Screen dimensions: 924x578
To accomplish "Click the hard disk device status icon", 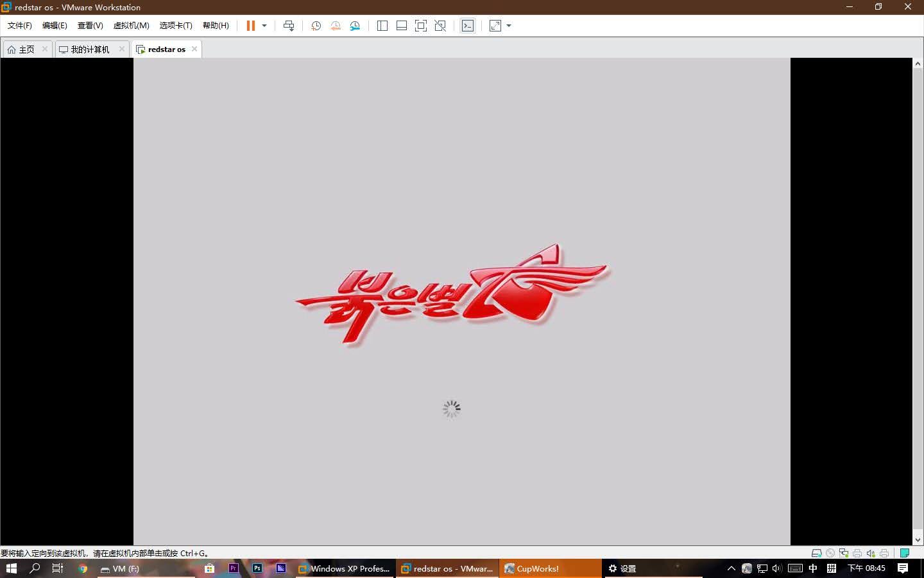I will [817, 553].
